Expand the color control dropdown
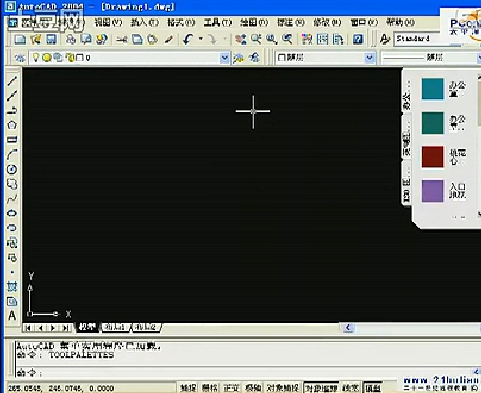481x393 pixels. 369,58
